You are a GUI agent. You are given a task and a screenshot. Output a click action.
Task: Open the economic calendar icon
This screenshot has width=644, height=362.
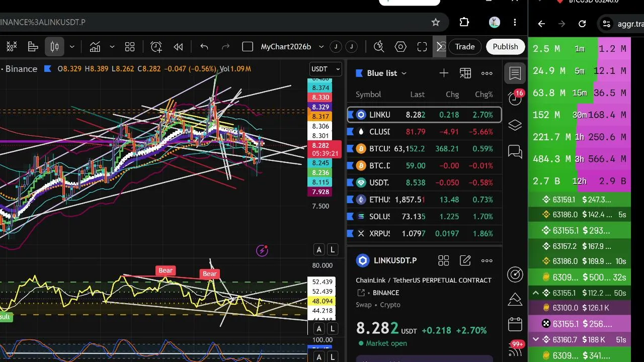[x=515, y=324]
